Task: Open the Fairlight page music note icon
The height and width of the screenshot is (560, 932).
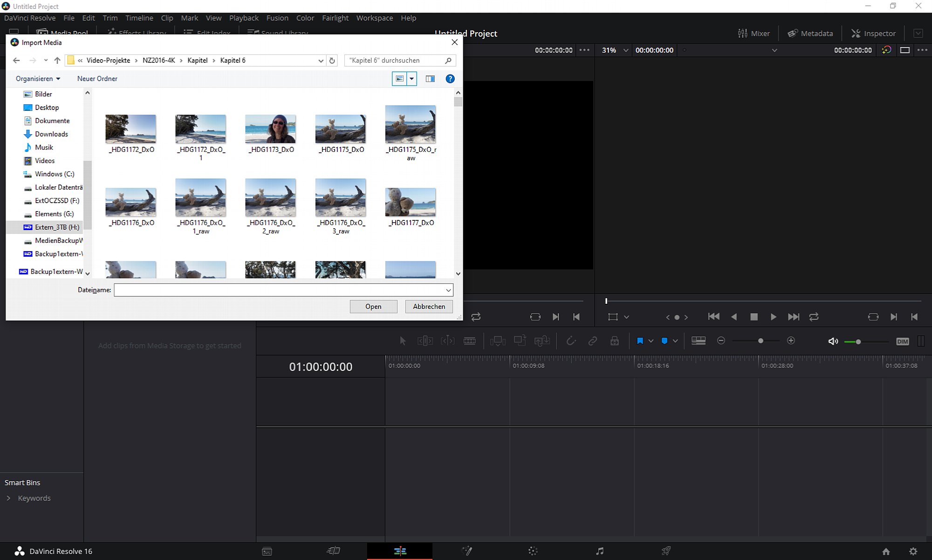Action: 600,551
